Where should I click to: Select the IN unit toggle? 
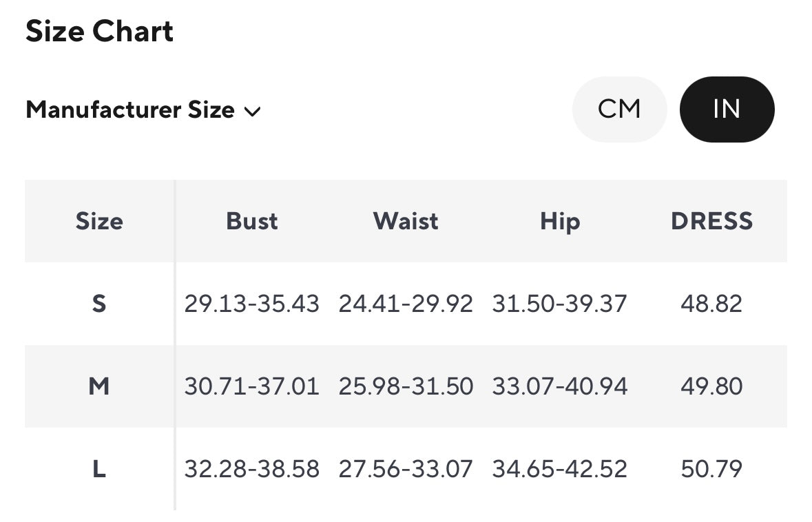(x=727, y=109)
